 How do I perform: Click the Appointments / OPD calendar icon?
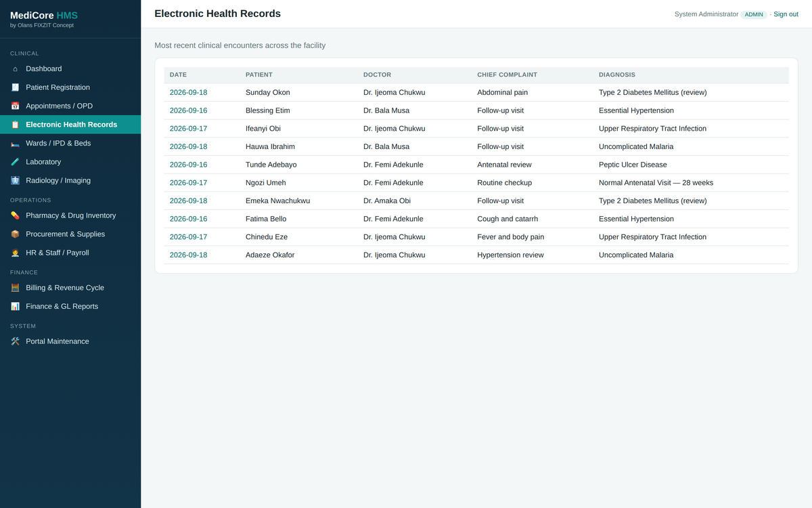tap(15, 106)
